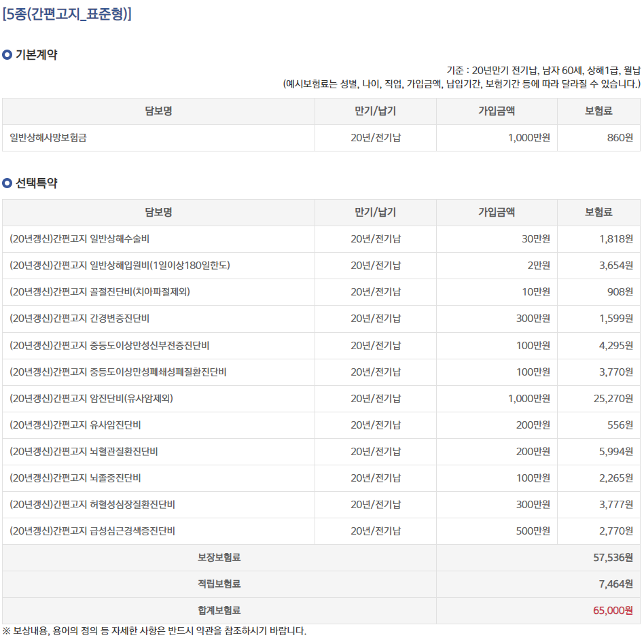Click the 57,536원 total value
This screenshot has width=644, height=644.
tap(613, 558)
